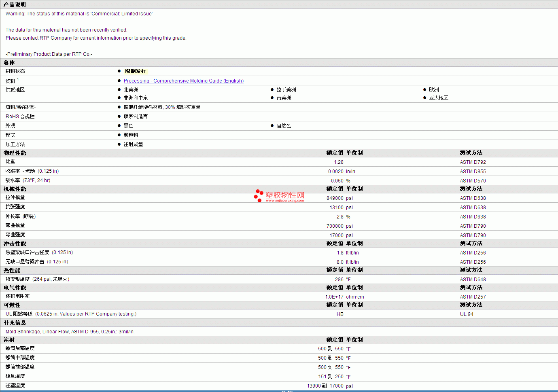558x392 pixels.
Task: Click the 可燃性 section header
Action: coord(12,305)
